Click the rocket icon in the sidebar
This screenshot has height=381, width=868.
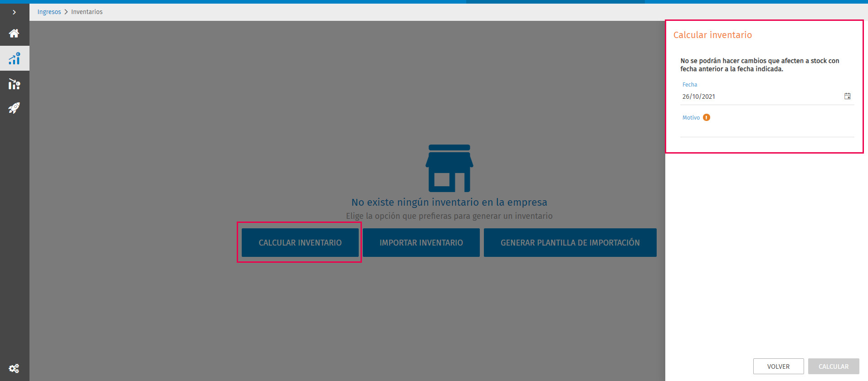tap(14, 108)
